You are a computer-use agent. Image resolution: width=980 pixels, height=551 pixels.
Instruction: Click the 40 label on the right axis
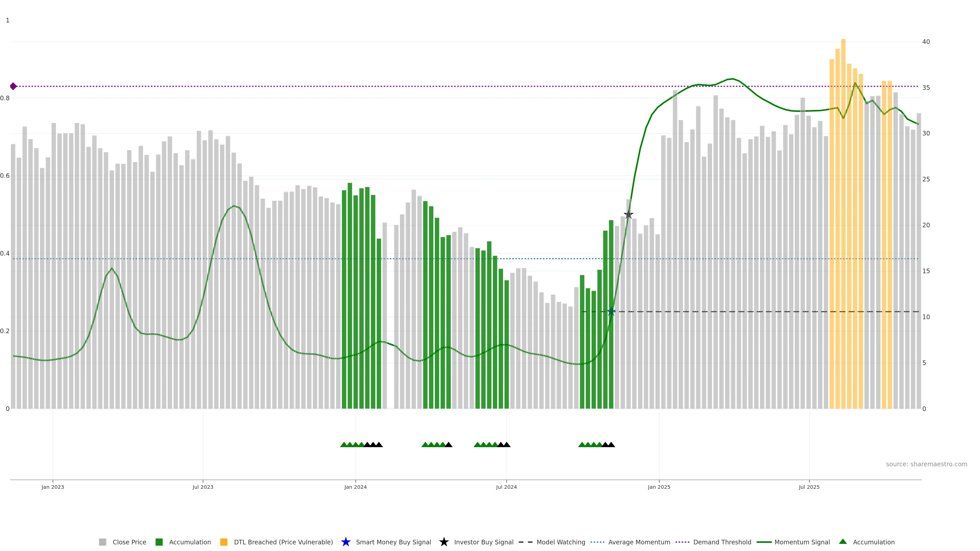[x=926, y=42]
